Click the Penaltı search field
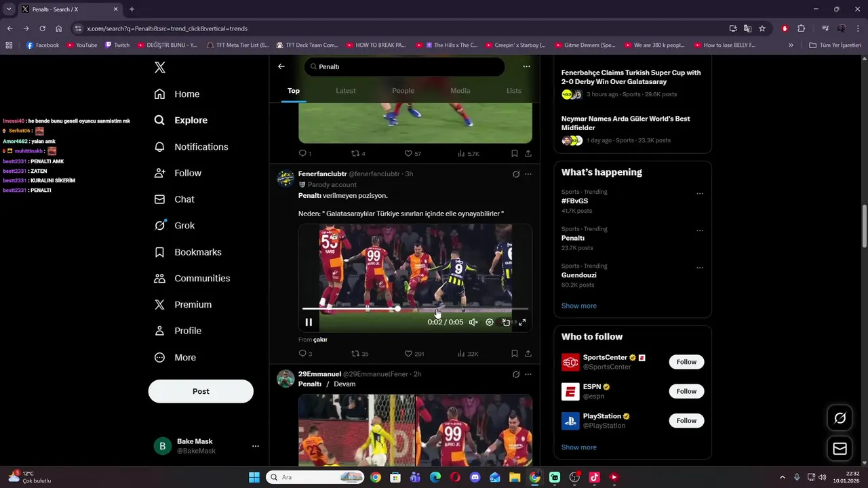 click(405, 66)
